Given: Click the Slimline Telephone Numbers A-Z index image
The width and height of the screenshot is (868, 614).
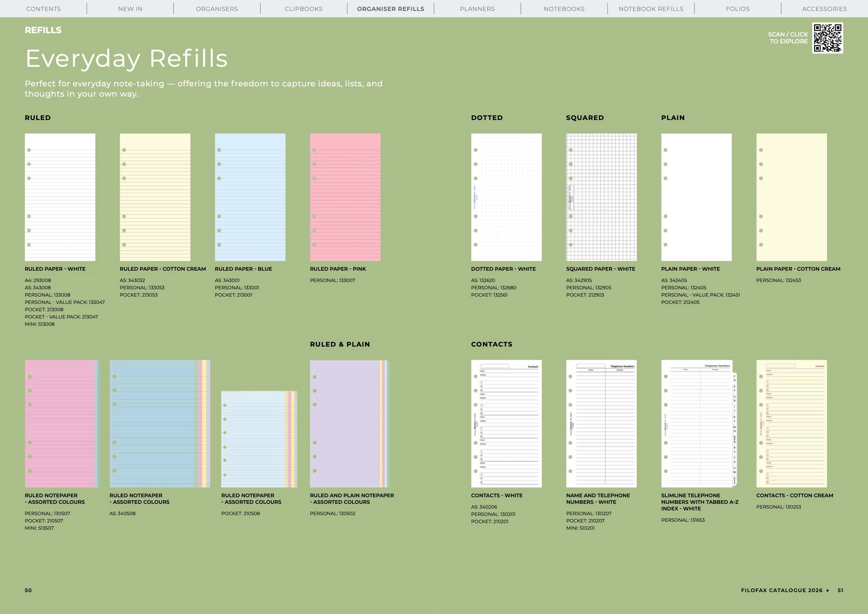Looking at the screenshot, I should point(698,423).
